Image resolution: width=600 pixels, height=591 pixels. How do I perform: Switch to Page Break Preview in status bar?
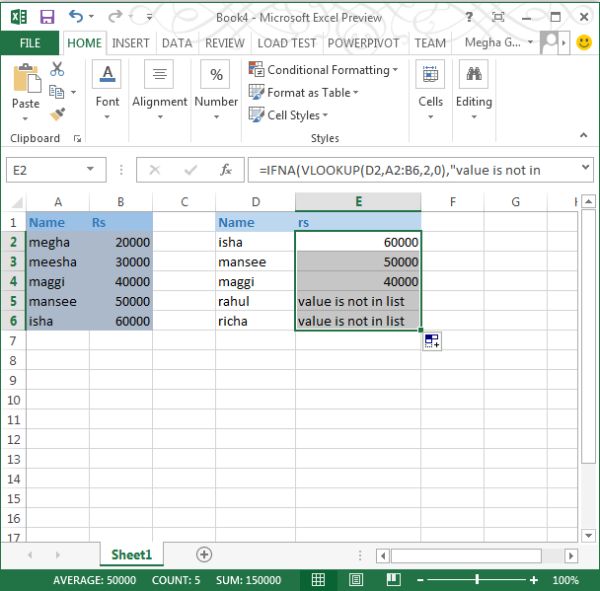(x=393, y=580)
